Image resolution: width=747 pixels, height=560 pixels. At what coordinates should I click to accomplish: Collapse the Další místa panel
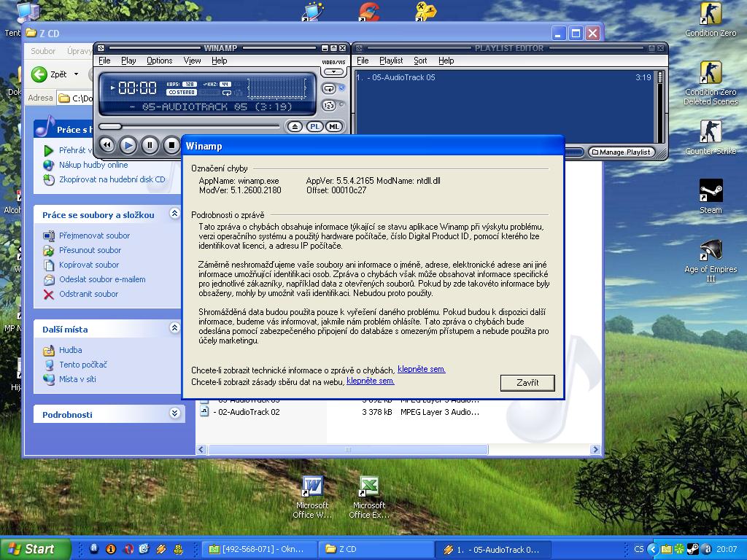[x=174, y=328]
